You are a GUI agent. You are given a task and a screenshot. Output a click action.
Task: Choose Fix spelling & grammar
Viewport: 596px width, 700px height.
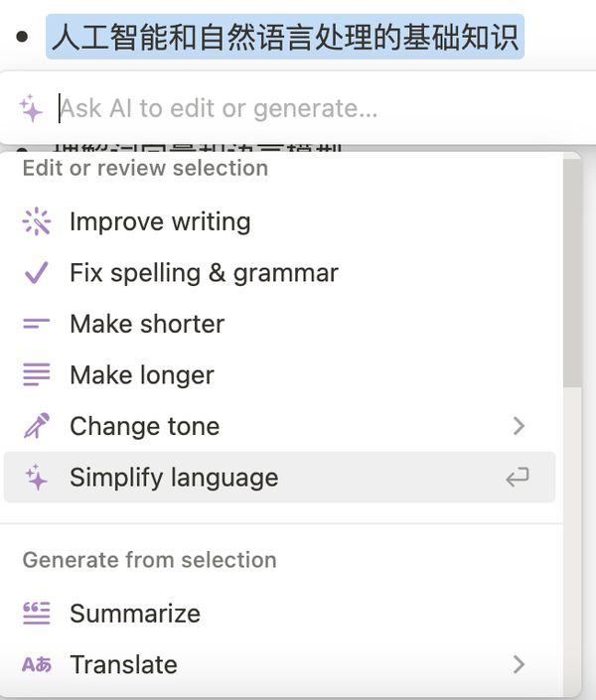[x=204, y=273]
